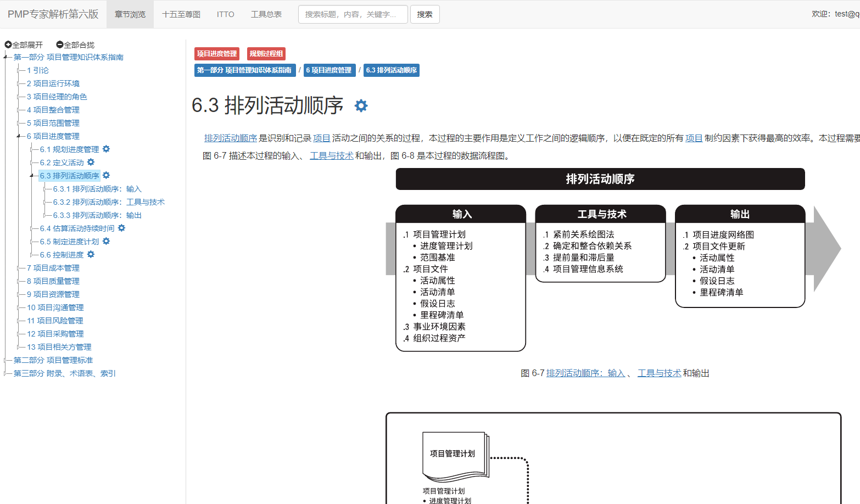Viewport: 860px width, 504px height.
Task: Click the PMP专家解析第六版 brand title
Action: click(x=53, y=14)
